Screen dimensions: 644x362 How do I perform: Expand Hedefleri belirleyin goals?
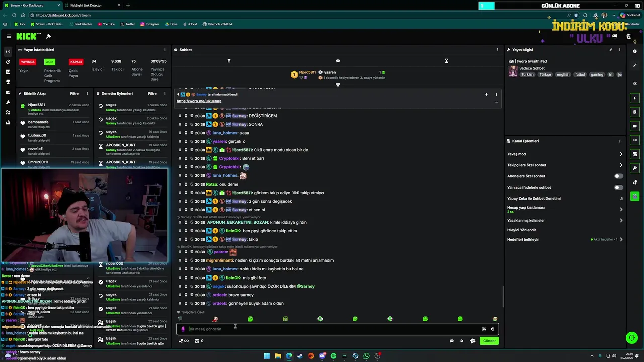[x=565, y=240]
